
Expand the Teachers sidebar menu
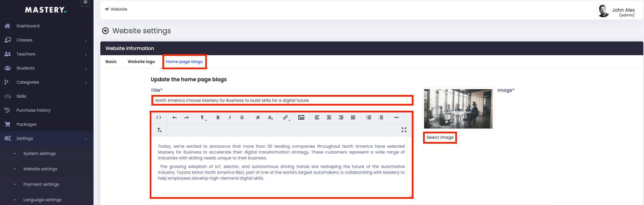(47, 54)
